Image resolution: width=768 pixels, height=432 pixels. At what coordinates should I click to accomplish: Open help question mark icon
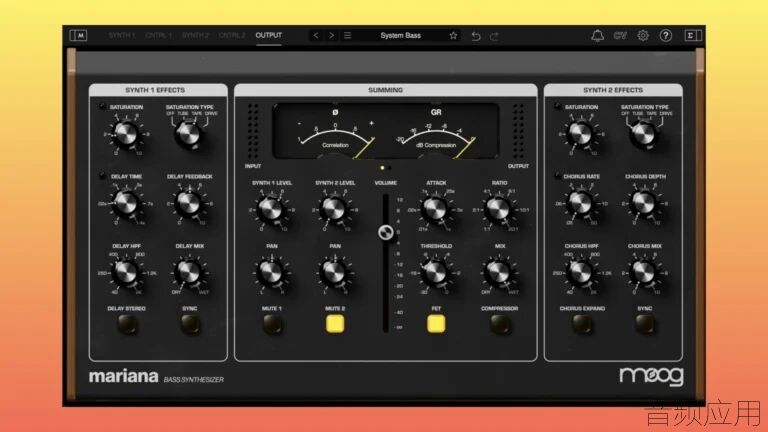point(666,35)
